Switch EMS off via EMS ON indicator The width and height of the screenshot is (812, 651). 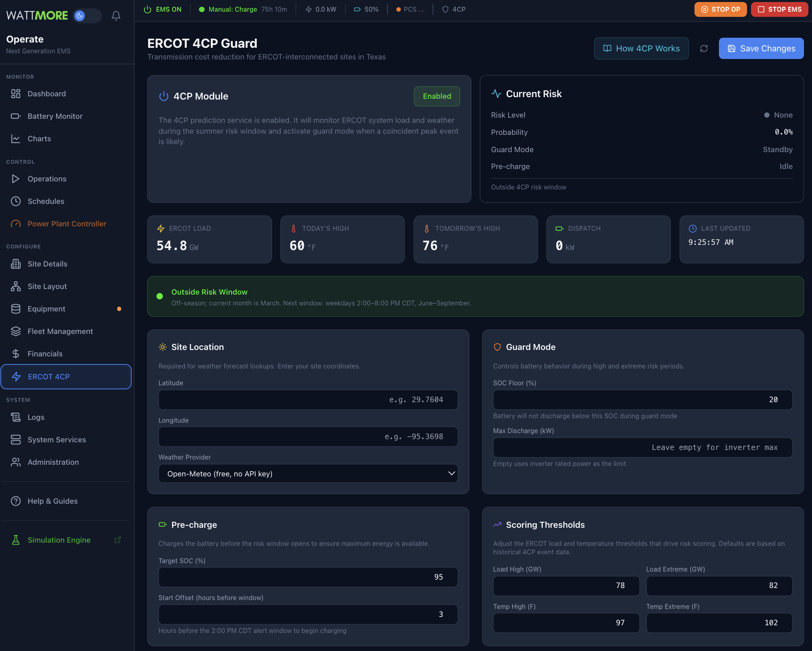pyautogui.click(x=162, y=9)
